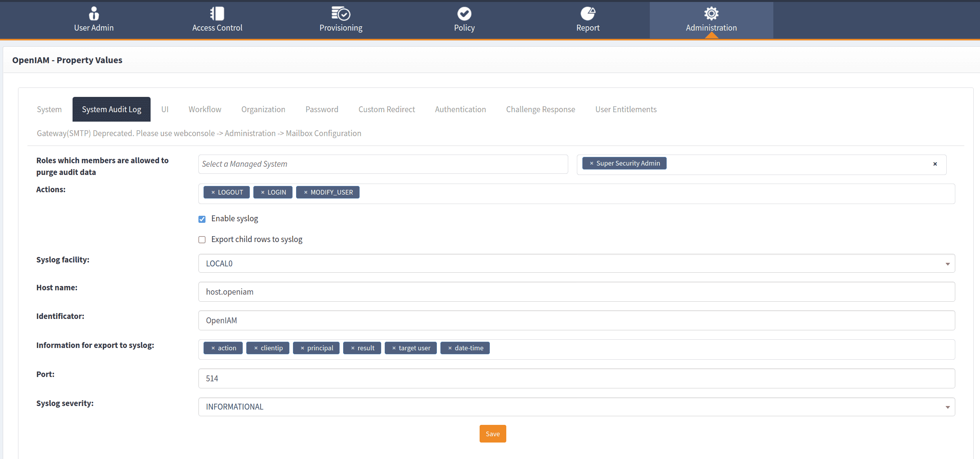The image size is (980, 459).
Task: Open the User Admin person icon
Action: coord(94,14)
